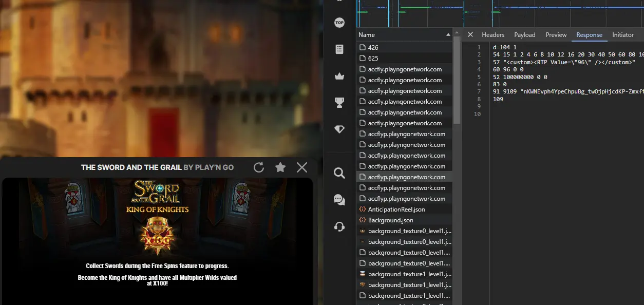Open the chat bubbles sidebar icon
The height and width of the screenshot is (305, 644).
(x=339, y=200)
